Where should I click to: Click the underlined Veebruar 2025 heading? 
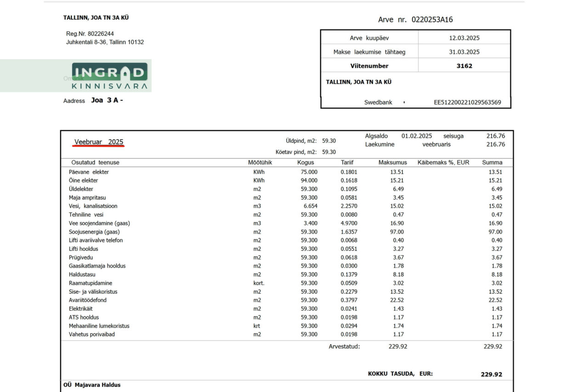pos(99,142)
